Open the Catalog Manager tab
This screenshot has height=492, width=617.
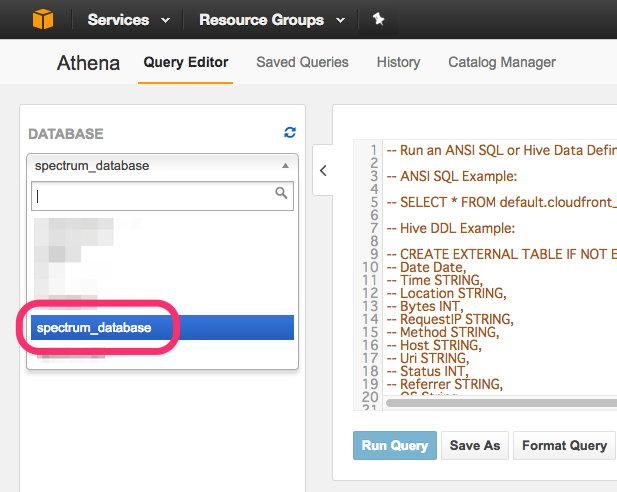[x=502, y=62]
